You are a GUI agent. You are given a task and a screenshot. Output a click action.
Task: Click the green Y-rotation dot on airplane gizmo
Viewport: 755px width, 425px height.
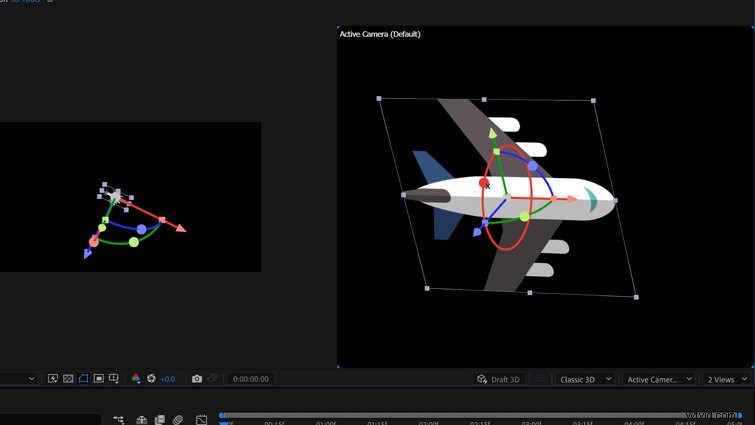pyautogui.click(x=524, y=217)
